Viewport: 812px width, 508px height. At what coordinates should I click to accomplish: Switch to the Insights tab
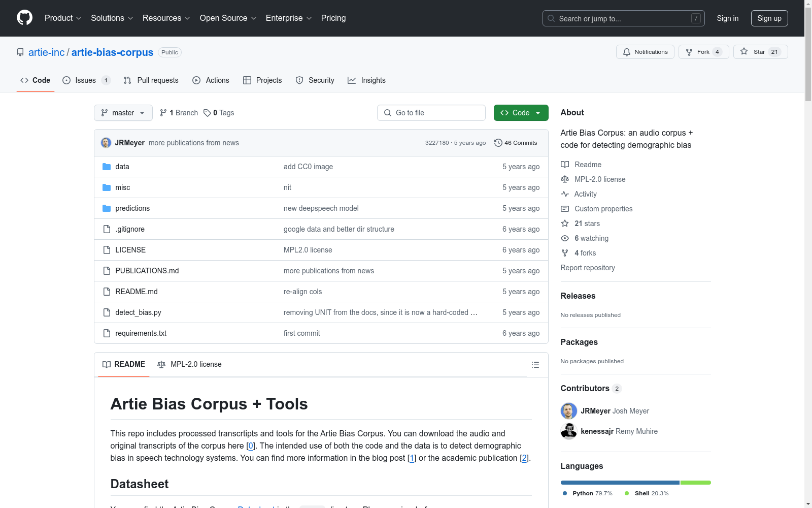(367, 80)
